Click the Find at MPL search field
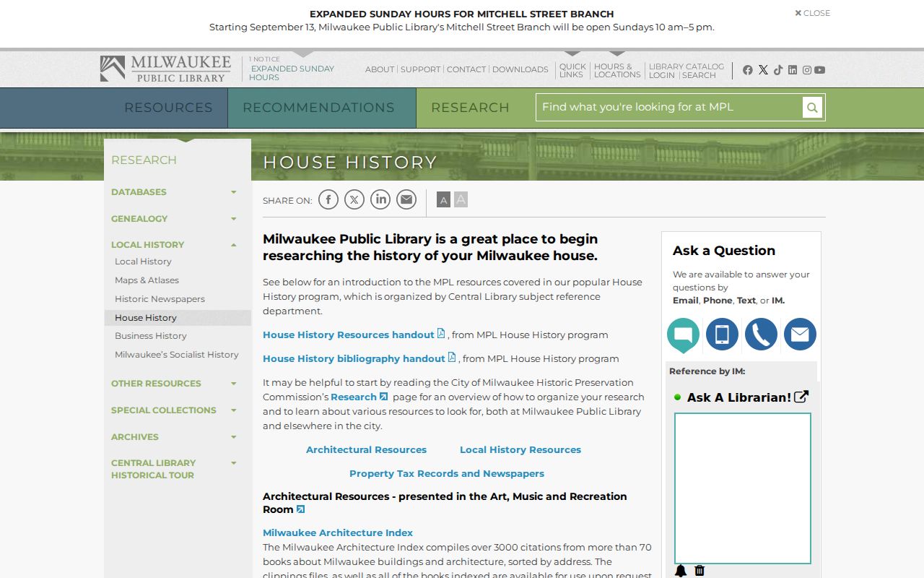 click(x=669, y=108)
